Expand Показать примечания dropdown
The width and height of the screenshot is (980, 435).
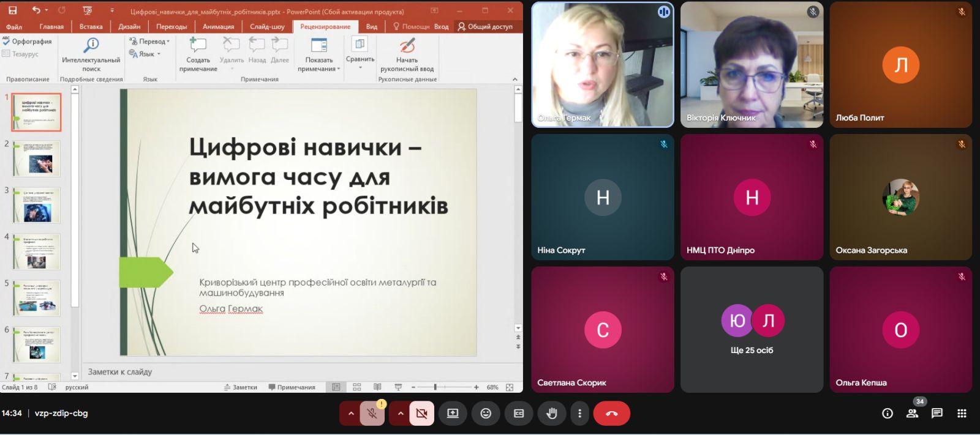319,69
